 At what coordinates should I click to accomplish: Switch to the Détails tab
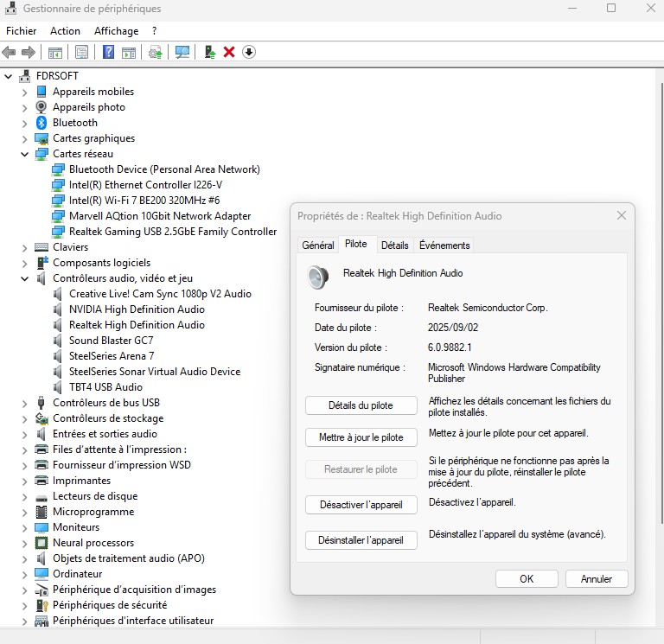(394, 245)
